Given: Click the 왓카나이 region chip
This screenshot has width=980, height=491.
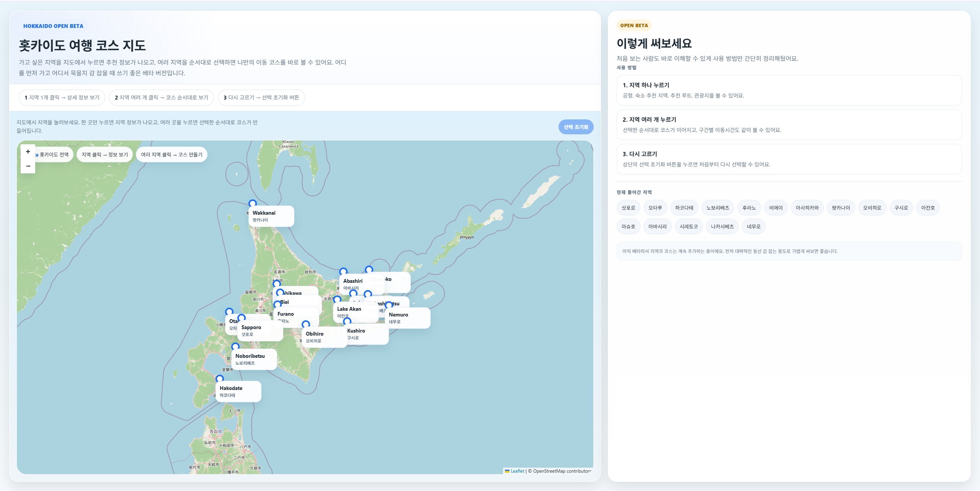Looking at the screenshot, I should [841, 208].
